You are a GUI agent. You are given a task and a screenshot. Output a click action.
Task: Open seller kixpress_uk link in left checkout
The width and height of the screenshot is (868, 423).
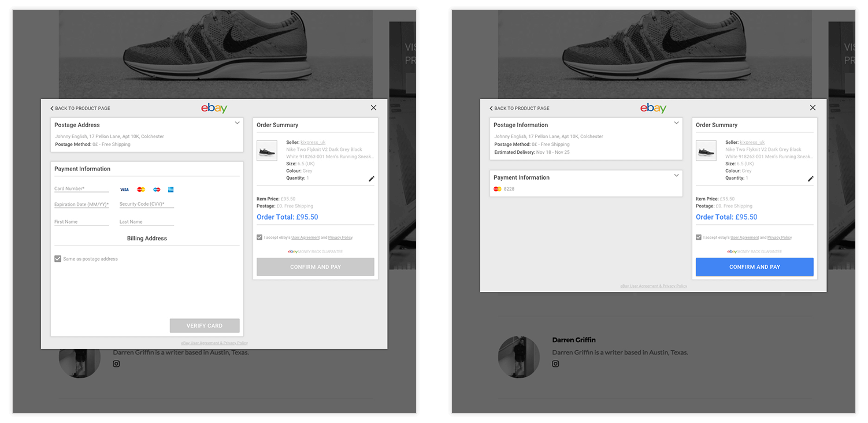pos(313,142)
